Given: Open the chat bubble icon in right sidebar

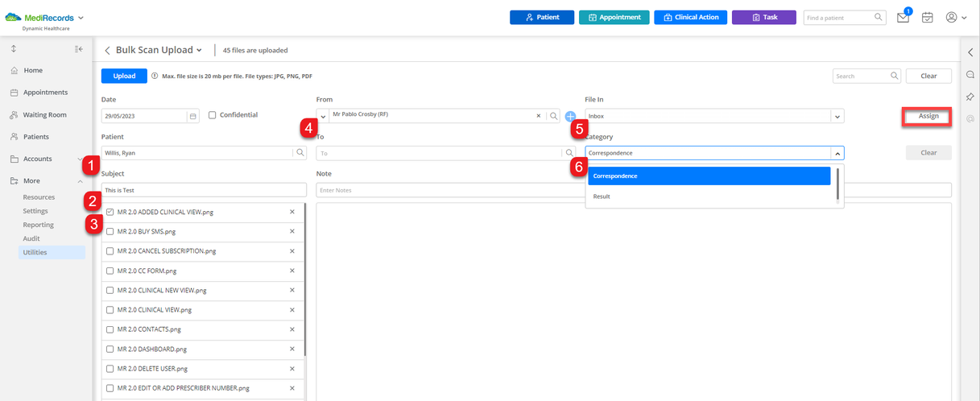Looking at the screenshot, I should tap(970, 74).
